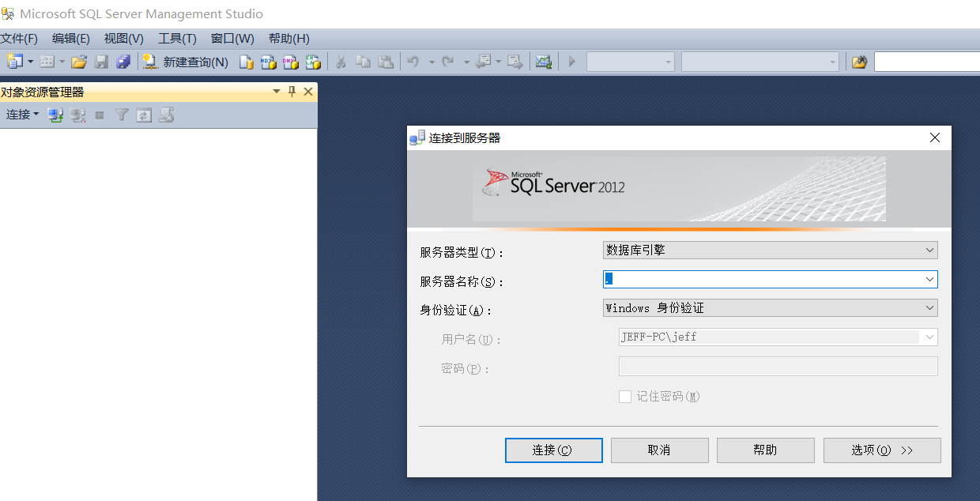
Task: Open the 帮助(H) menu
Action: point(289,39)
